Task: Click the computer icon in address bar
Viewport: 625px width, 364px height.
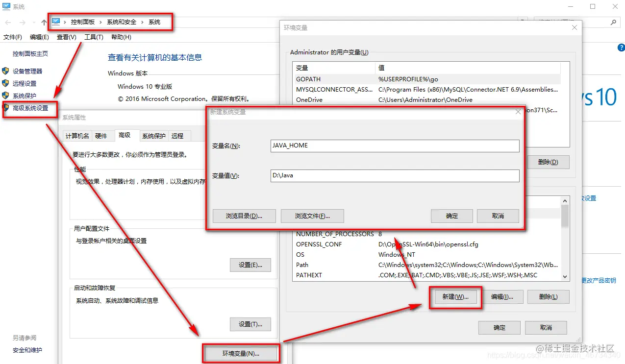Action: pyautogui.click(x=56, y=22)
